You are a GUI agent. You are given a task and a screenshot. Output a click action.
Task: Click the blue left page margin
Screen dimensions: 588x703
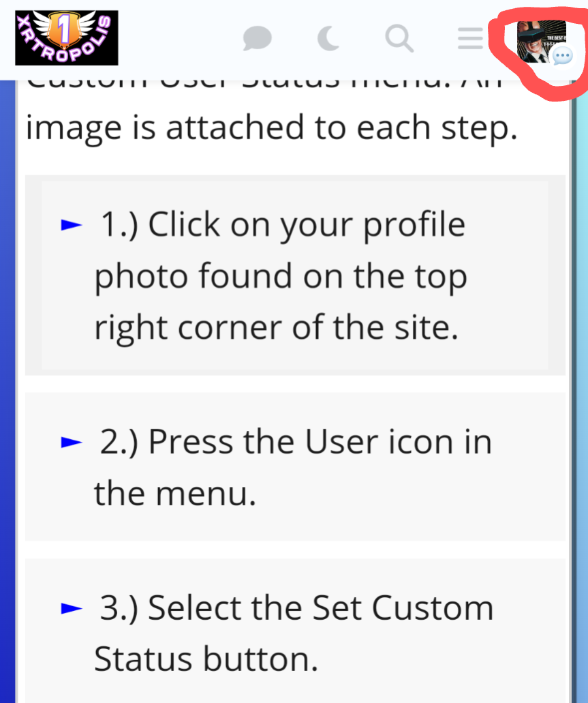point(7,390)
